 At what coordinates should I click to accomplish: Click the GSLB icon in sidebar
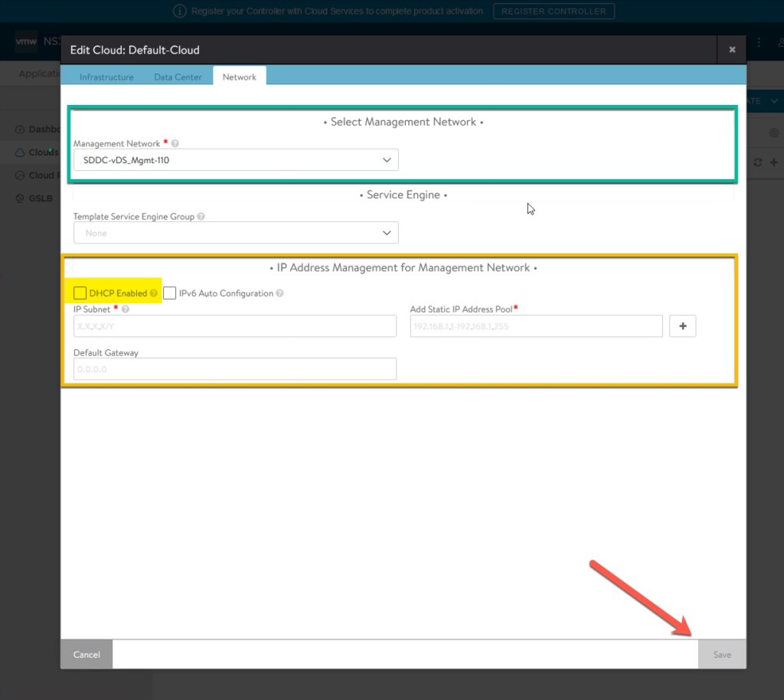21,198
